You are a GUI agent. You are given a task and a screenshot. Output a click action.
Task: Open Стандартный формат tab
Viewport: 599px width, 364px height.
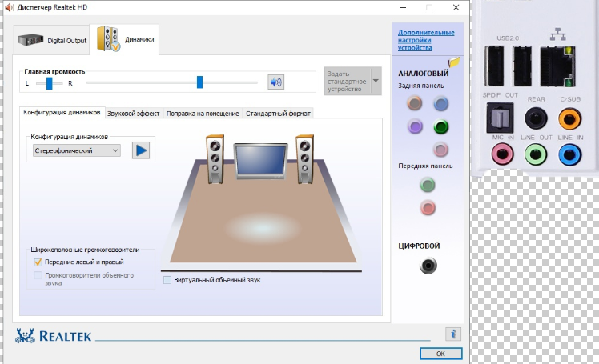(278, 114)
